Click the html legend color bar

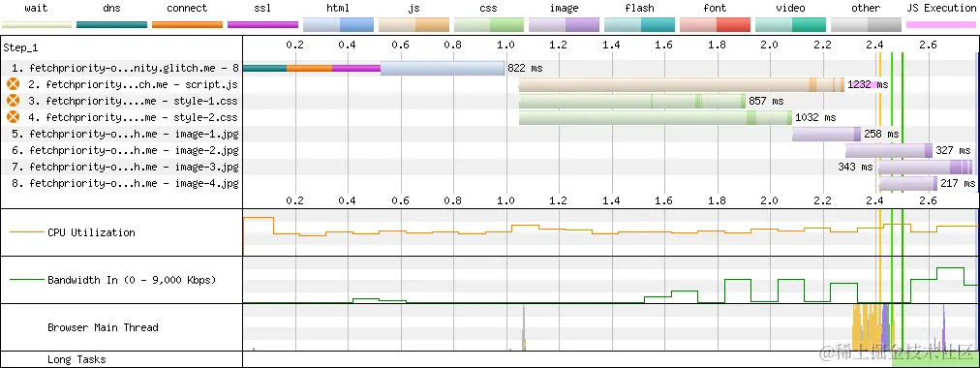click(338, 25)
